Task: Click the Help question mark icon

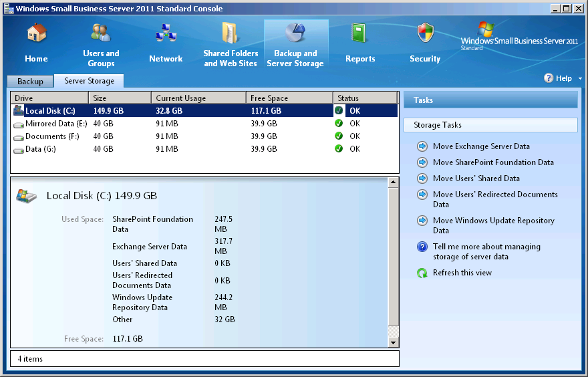Action: [549, 78]
